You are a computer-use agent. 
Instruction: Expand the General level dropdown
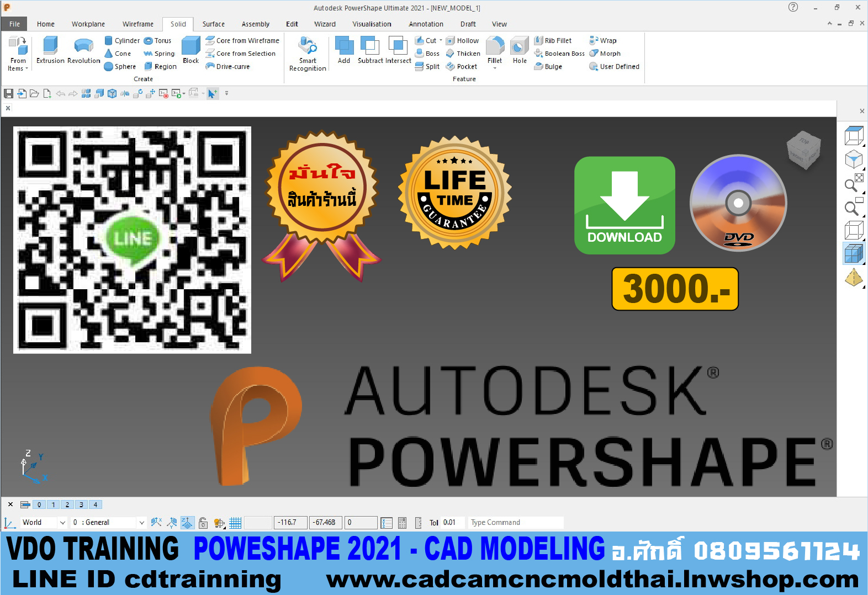coord(141,523)
